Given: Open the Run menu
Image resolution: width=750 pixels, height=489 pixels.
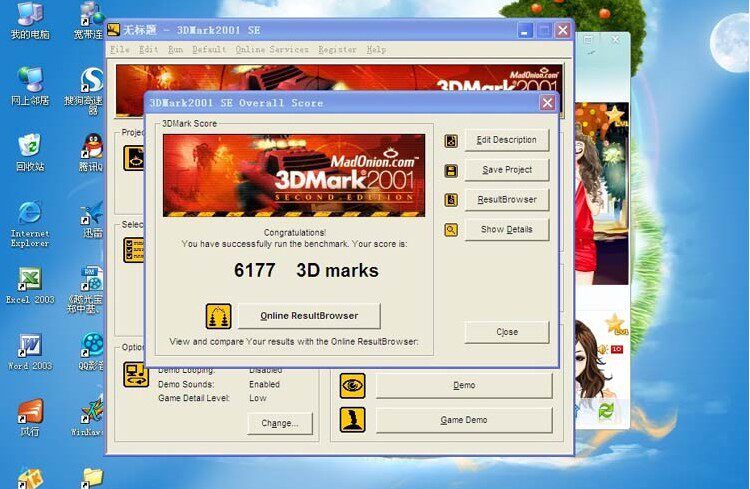Looking at the screenshot, I should coord(176,49).
